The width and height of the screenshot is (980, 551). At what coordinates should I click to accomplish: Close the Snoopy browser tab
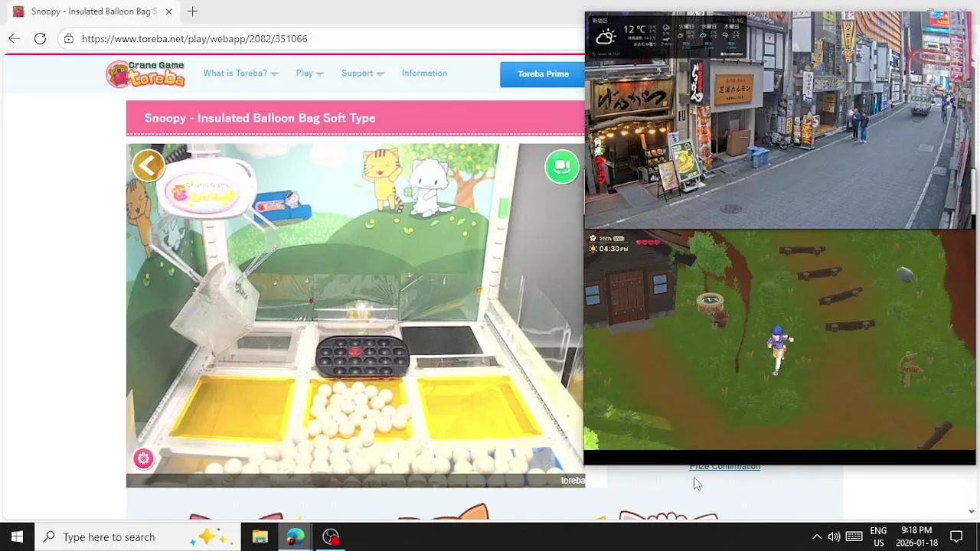pos(169,11)
